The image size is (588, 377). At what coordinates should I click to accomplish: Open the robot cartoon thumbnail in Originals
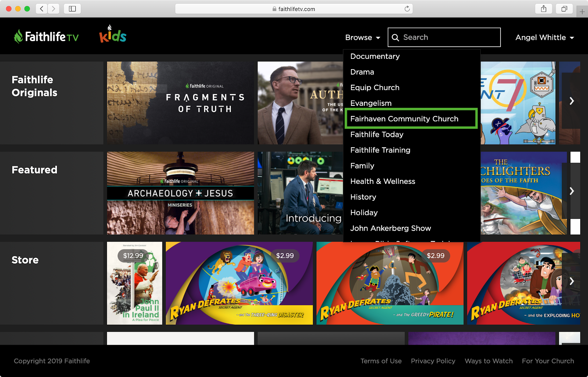pos(518,103)
